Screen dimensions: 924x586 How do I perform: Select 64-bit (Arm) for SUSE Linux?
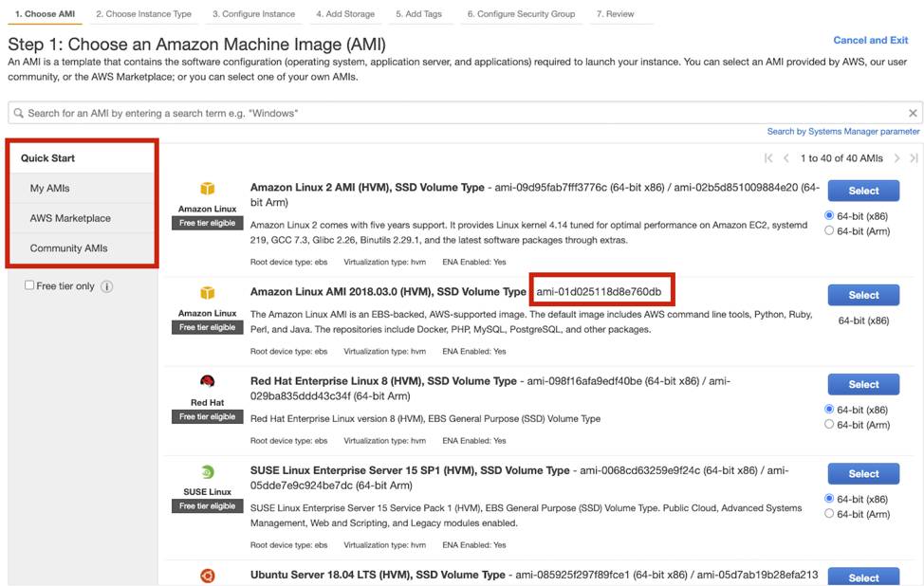point(829,514)
